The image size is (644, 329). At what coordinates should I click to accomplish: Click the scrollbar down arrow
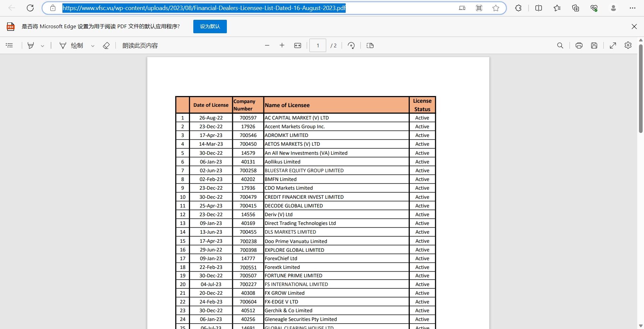pos(641,326)
